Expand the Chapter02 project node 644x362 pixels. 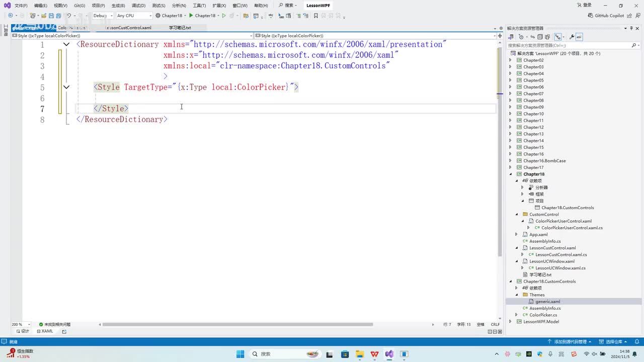pyautogui.click(x=510, y=60)
